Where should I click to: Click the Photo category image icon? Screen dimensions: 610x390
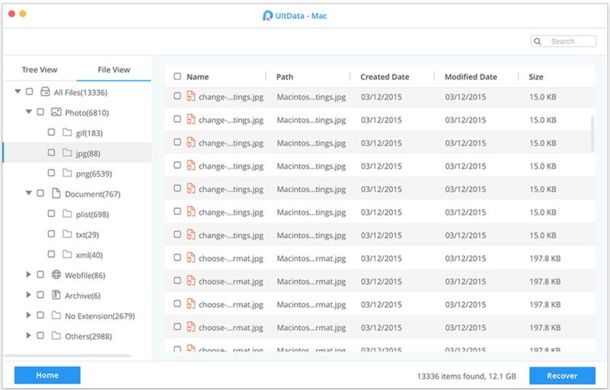point(56,112)
